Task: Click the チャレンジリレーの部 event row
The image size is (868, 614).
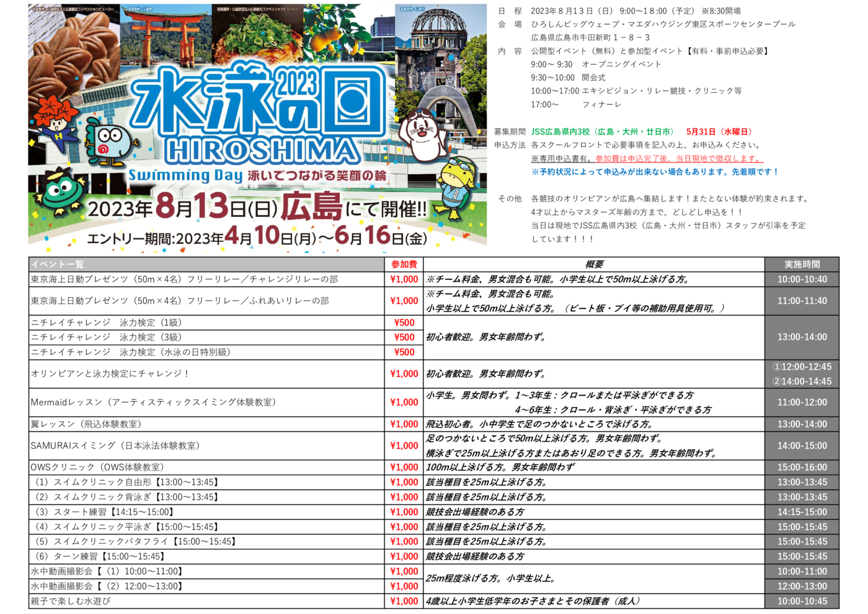Action: pyautogui.click(x=206, y=279)
